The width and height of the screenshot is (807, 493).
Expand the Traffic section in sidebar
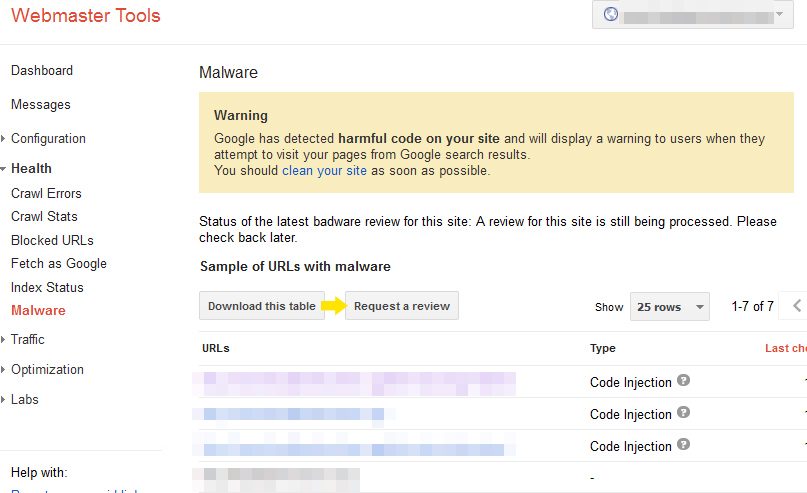[28, 340]
